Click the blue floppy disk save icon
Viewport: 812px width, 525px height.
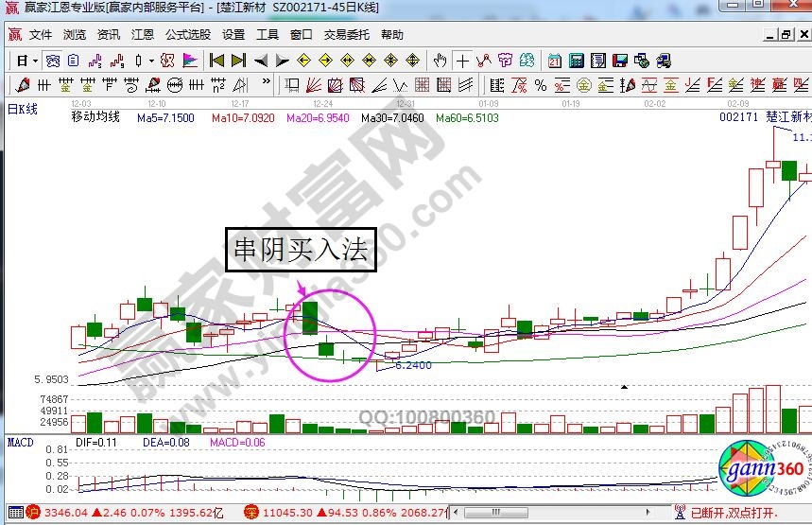(x=619, y=61)
